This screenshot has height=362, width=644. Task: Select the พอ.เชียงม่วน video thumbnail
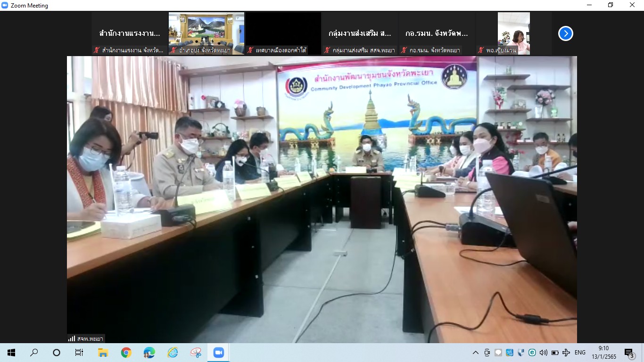(513, 33)
